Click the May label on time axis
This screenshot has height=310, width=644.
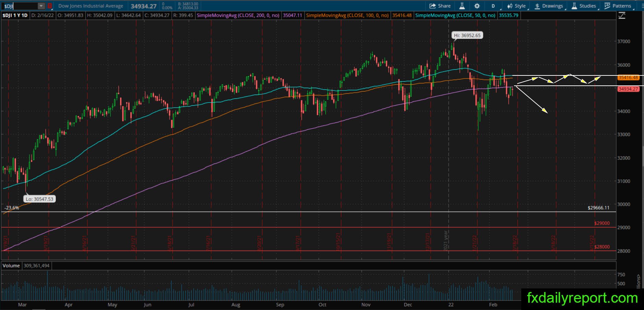pyautogui.click(x=112, y=305)
